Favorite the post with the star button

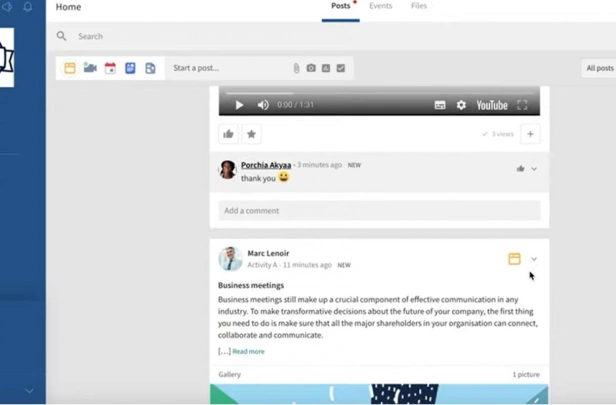point(251,134)
